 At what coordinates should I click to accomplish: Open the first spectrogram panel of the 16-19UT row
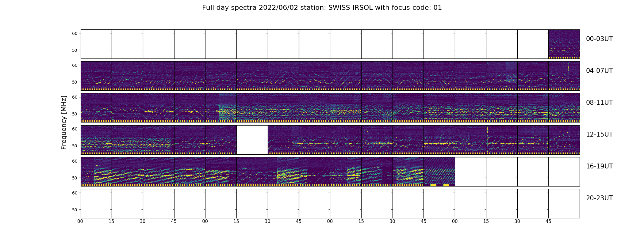(96, 172)
